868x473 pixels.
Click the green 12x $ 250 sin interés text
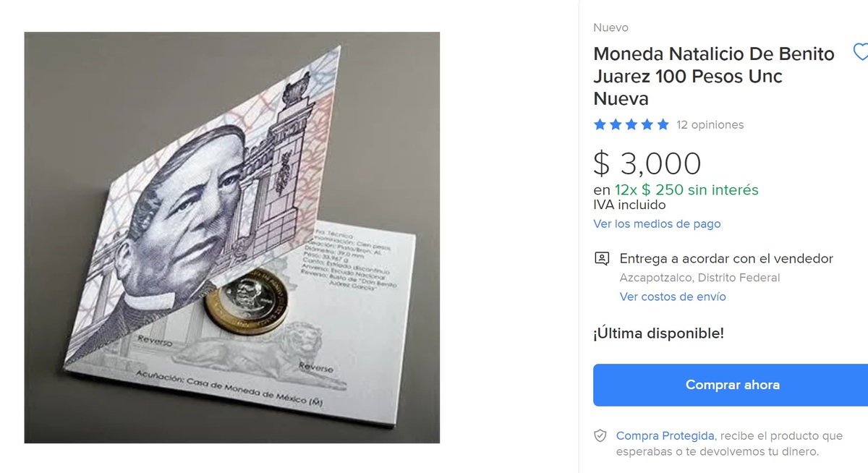pos(686,190)
